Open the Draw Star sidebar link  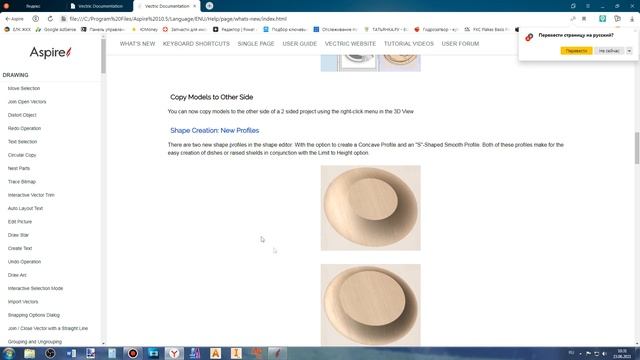click(x=18, y=235)
